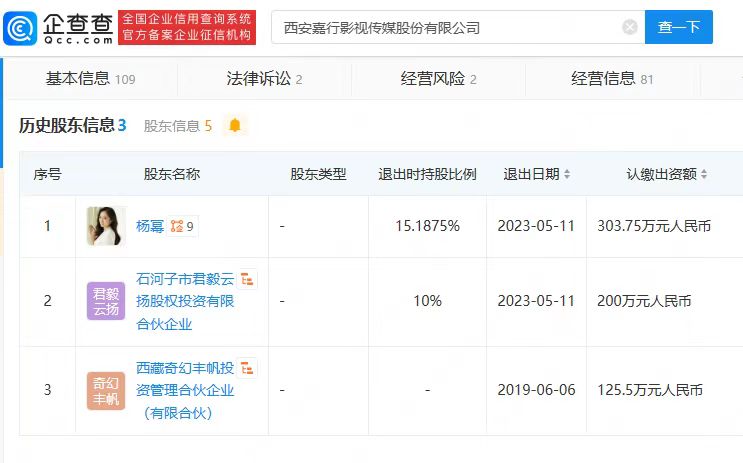The width and height of the screenshot is (743, 463).
Task: Click the Qcc blue logo icon
Action: 20,28
